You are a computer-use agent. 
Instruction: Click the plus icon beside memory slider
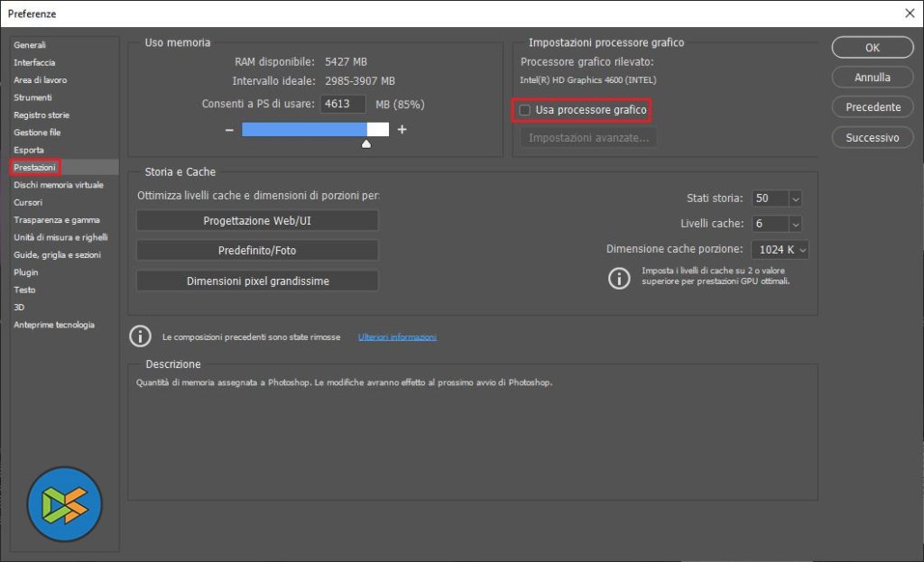[x=402, y=130]
